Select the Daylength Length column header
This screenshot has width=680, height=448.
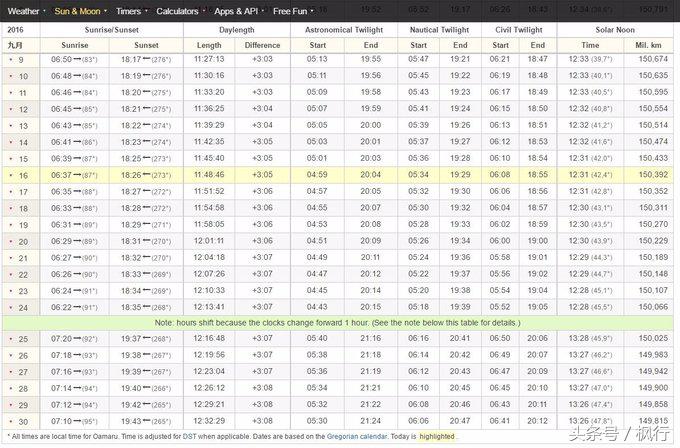[x=209, y=45]
